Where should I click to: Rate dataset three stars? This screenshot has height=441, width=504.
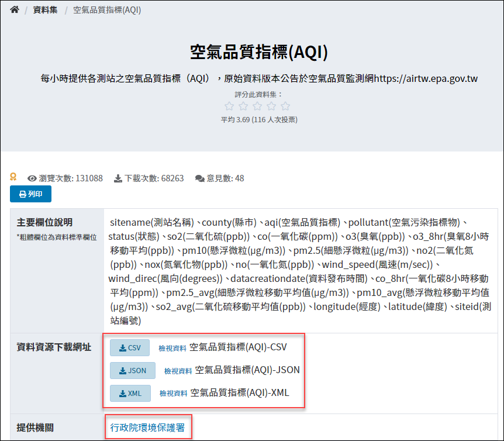pyautogui.click(x=257, y=106)
